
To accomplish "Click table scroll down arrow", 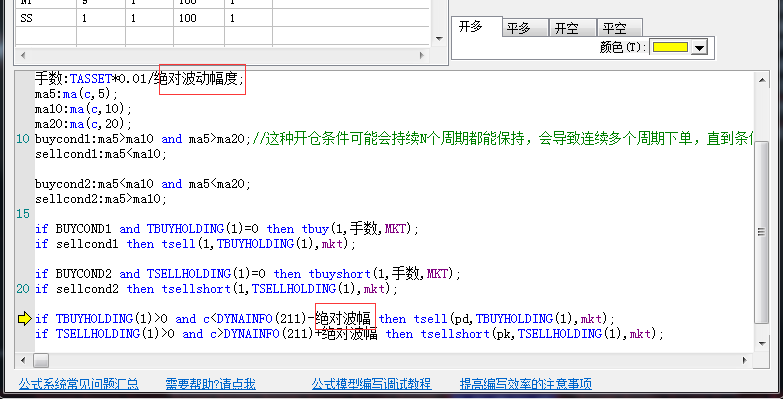I will click(439, 38).
